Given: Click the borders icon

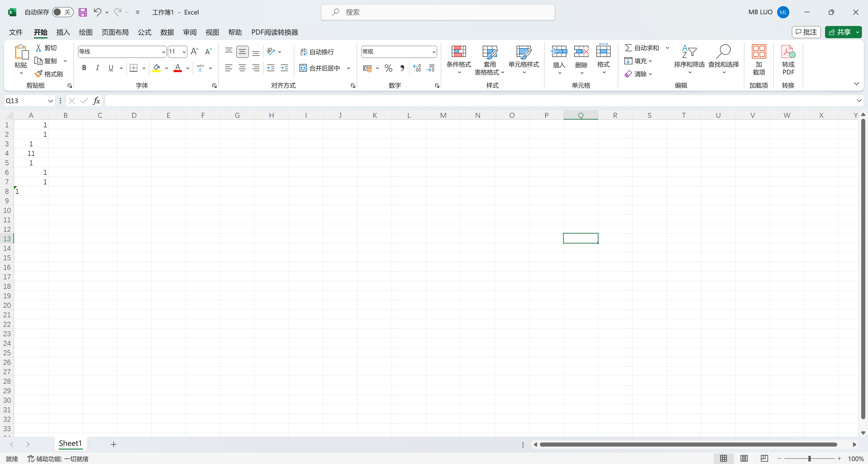Looking at the screenshot, I should click(134, 68).
